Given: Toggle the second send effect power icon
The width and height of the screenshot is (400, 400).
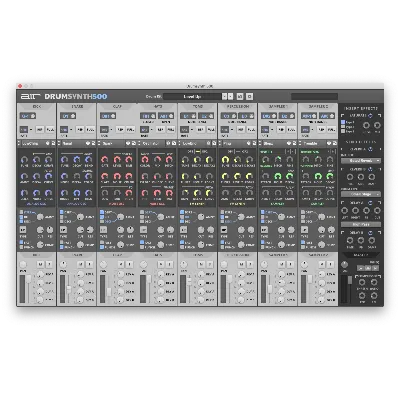Looking at the screenshot, I should 371,169.
